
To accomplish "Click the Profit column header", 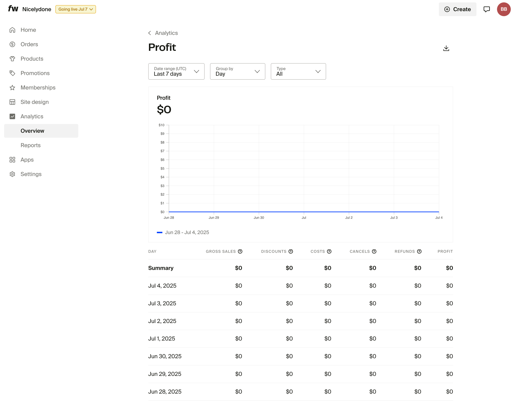I will [445, 251].
